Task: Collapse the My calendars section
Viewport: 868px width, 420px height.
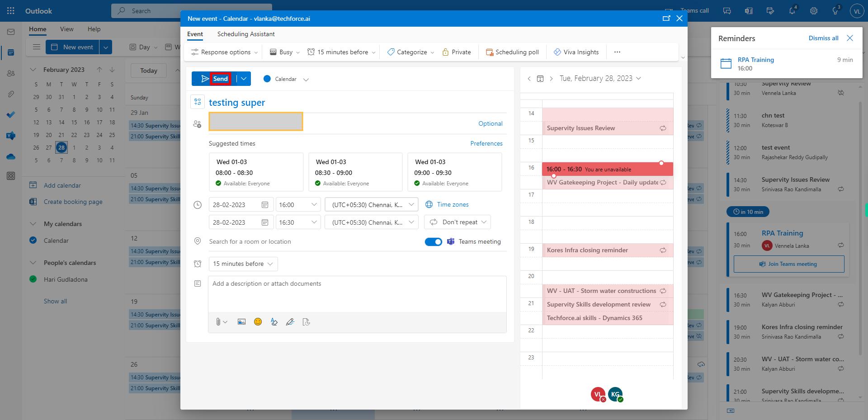Action: click(x=33, y=224)
